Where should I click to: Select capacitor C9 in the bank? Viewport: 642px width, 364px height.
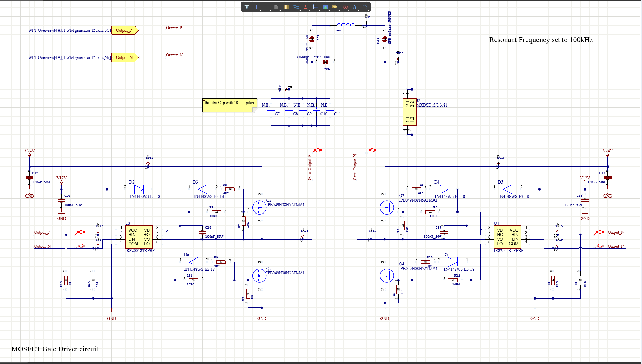click(x=303, y=110)
